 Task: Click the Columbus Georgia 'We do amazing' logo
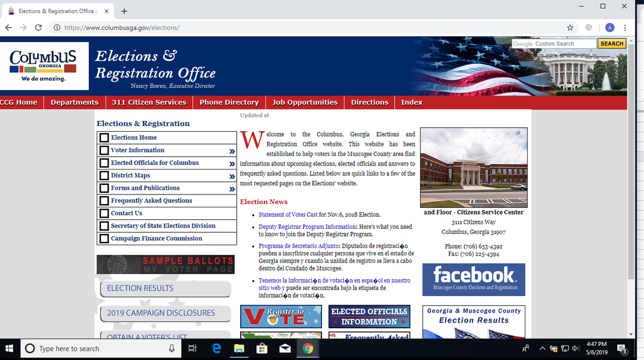click(x=45, y=66)
